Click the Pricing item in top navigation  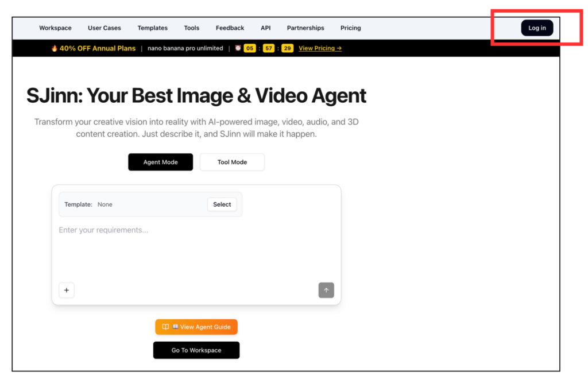coord(350,28)
